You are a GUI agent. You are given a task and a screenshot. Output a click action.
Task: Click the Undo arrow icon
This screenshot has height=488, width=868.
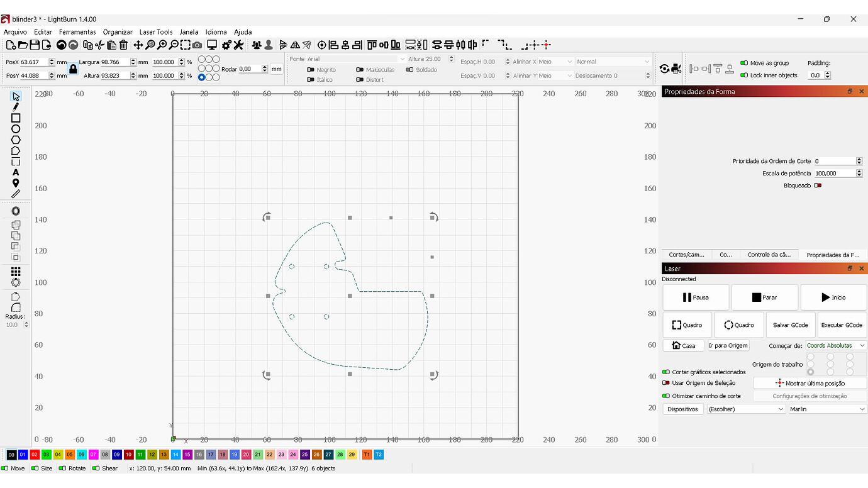pos(61,45)
